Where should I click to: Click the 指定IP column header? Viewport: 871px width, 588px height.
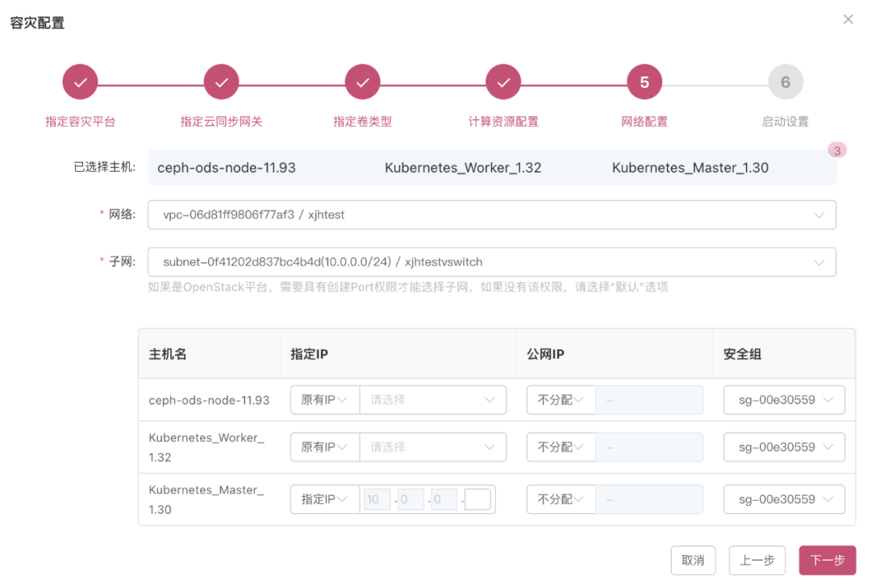[310, 354]
